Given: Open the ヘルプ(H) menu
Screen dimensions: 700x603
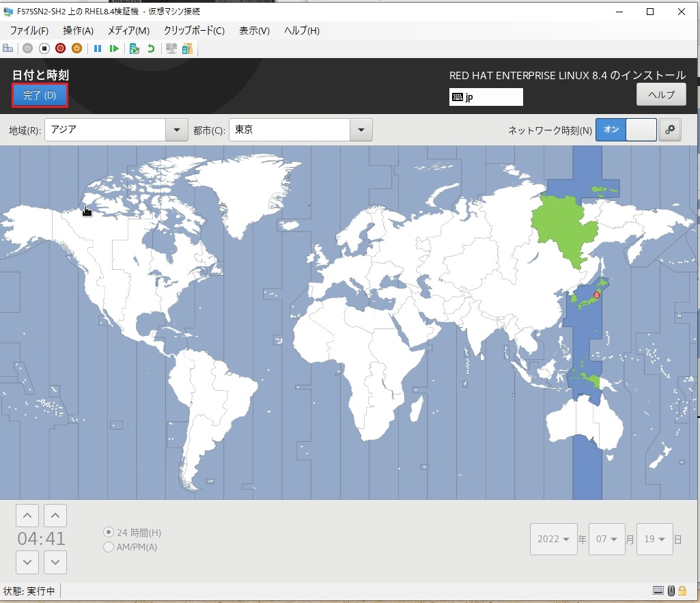Looking at the screenshot, I should (x=302, y=30).
